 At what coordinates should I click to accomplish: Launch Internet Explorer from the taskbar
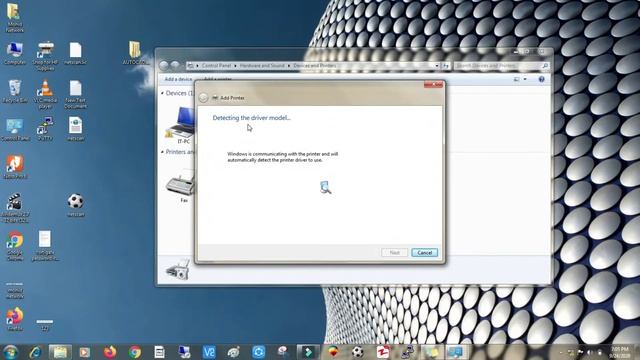36,352
